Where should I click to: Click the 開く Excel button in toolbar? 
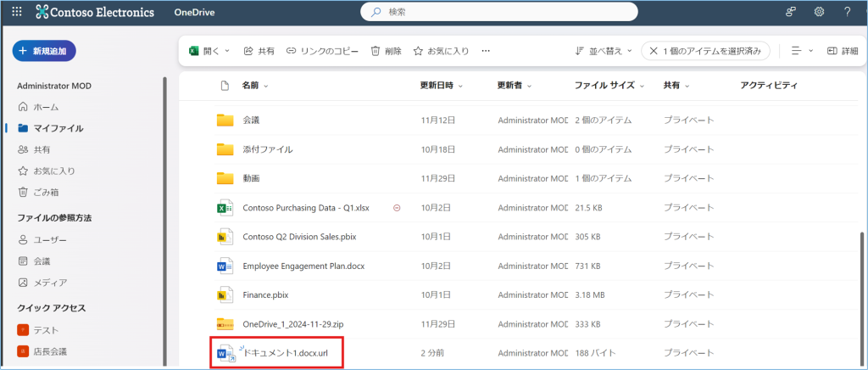tap(205, 51)
